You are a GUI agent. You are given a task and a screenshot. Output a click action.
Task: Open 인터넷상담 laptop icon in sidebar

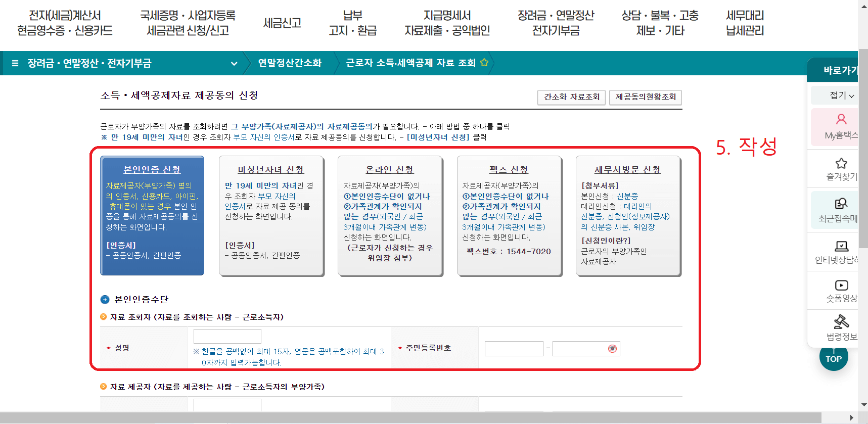point(841,246)
